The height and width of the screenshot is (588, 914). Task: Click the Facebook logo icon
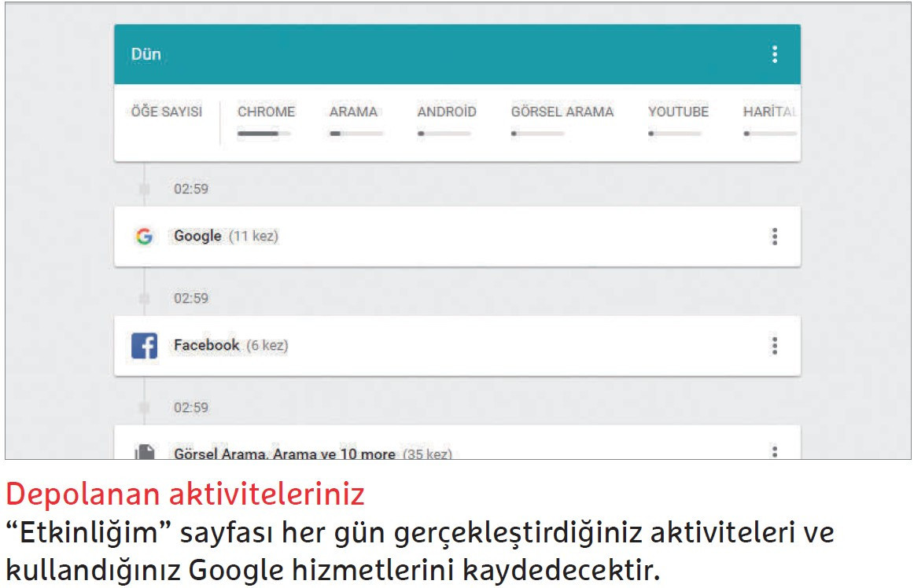click(x=144, y=346)
